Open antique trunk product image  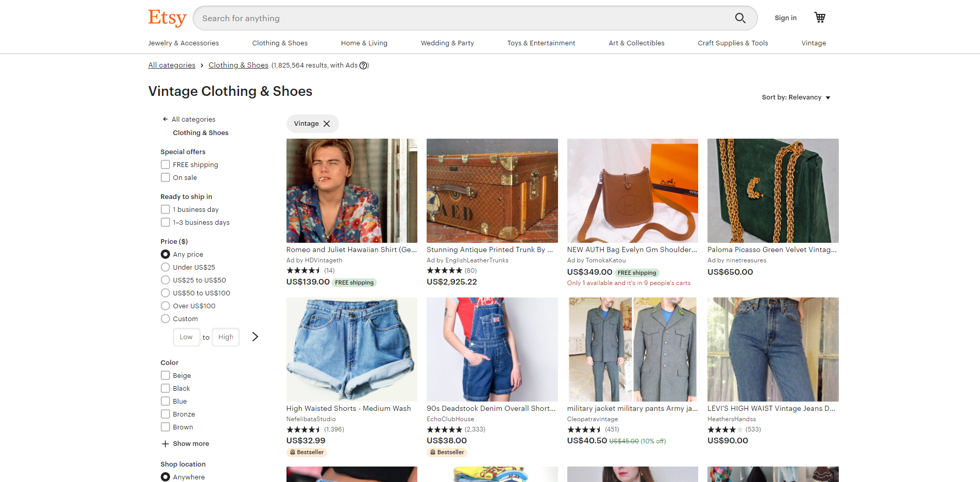pyautogui.click(x=492, y=191)
